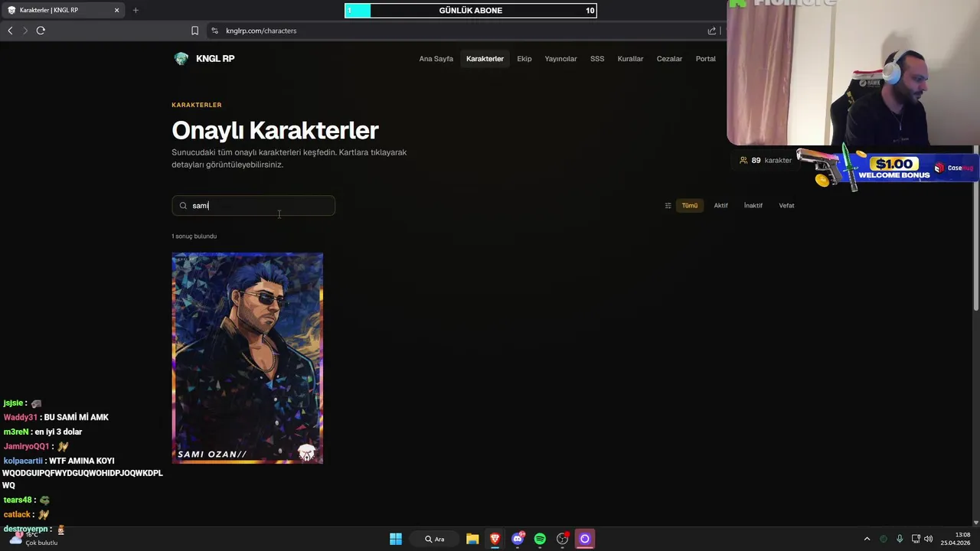This screenshot has width=980, height=551.
Task: Close the Karakterler | KNGL RP tab
Action: 116,10
